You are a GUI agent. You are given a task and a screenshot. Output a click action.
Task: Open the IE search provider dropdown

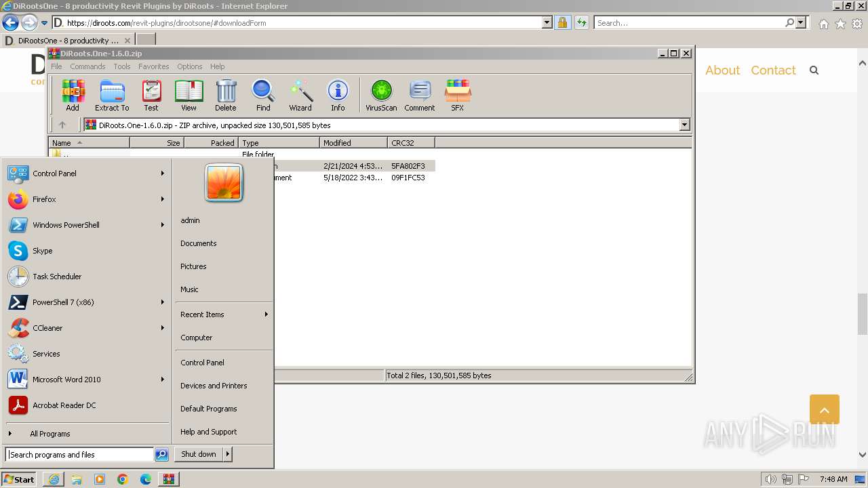pos(801,22)
